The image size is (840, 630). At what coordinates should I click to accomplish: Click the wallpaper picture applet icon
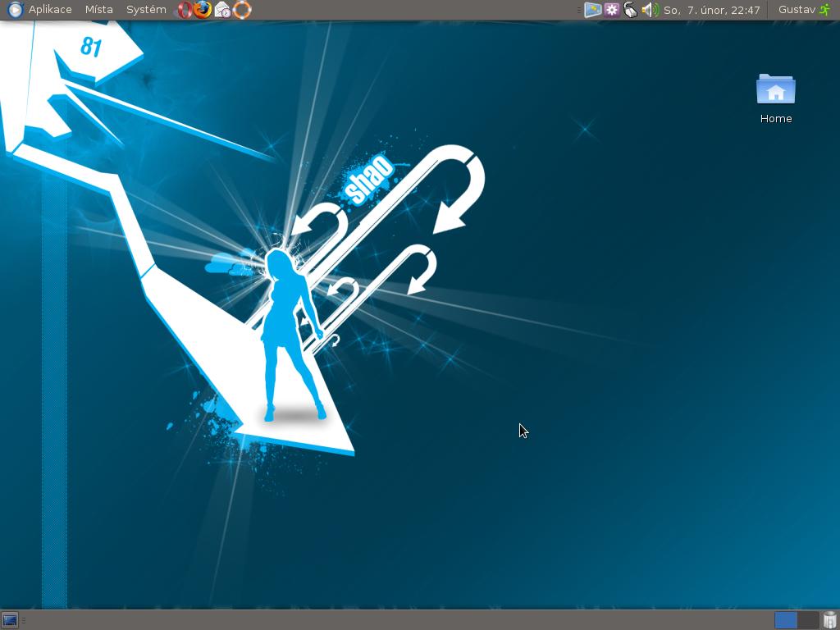593,10
